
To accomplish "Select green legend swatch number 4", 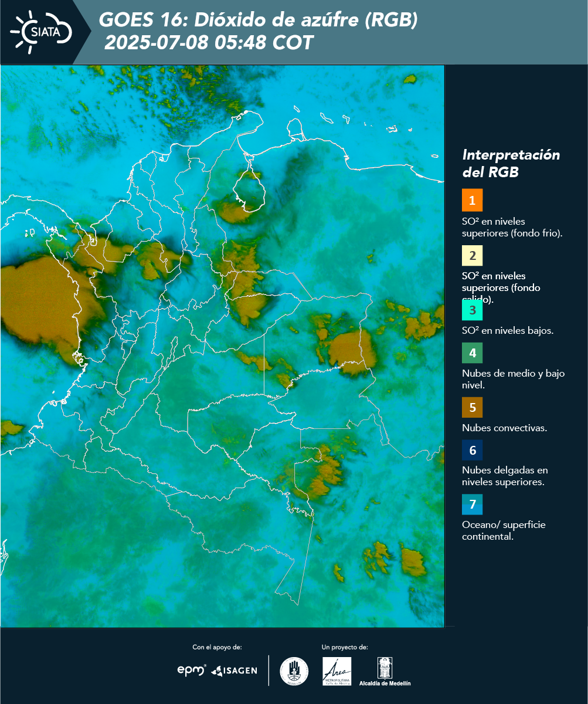I will [472, 353].
